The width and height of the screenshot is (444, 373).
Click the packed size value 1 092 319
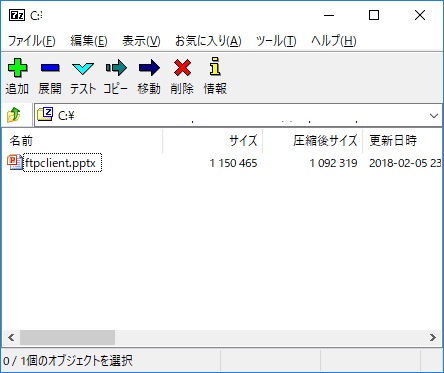[x=333, y=163]
